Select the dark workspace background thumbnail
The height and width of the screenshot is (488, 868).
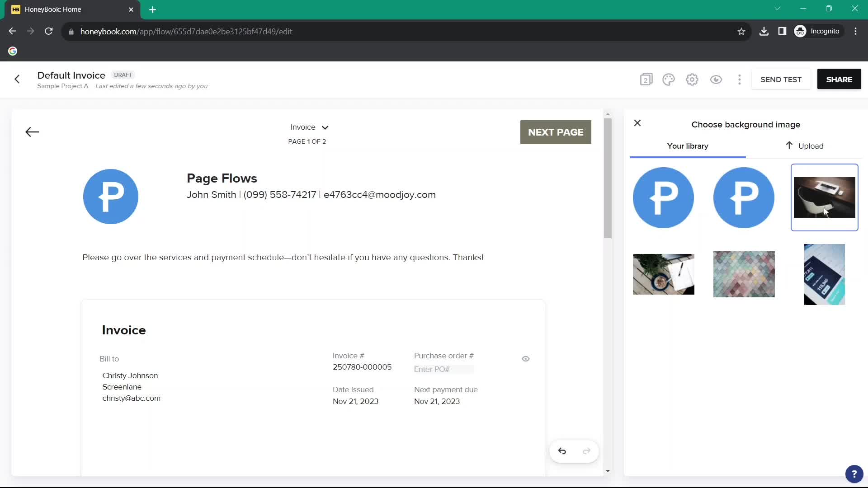(x=825, y=197)
